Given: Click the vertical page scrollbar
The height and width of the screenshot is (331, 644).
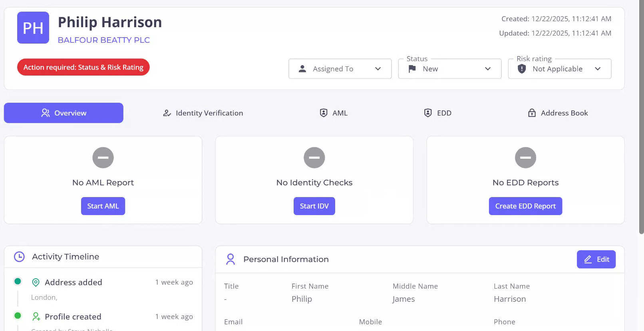Looking at the screenshot, I should (641, 120).
